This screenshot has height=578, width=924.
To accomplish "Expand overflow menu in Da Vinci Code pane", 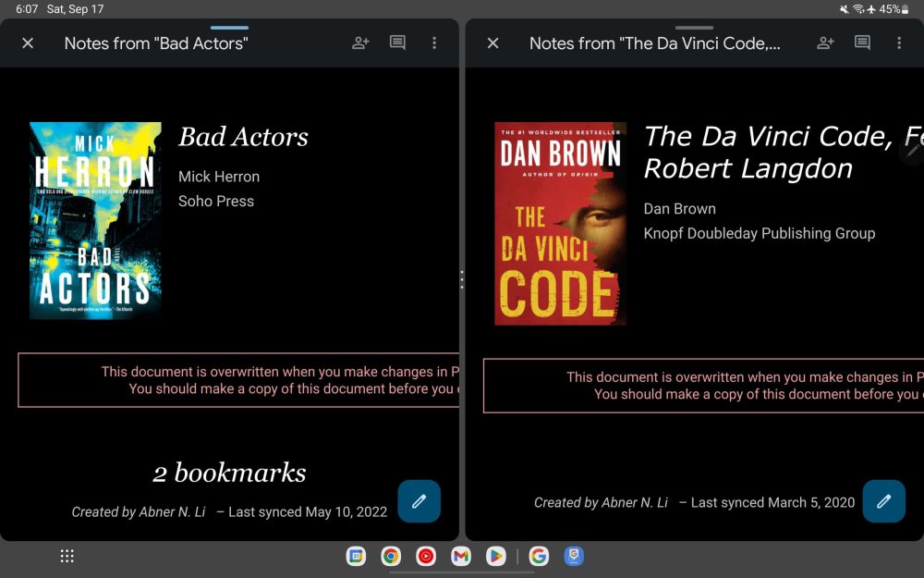I will (x=899, y=43).
